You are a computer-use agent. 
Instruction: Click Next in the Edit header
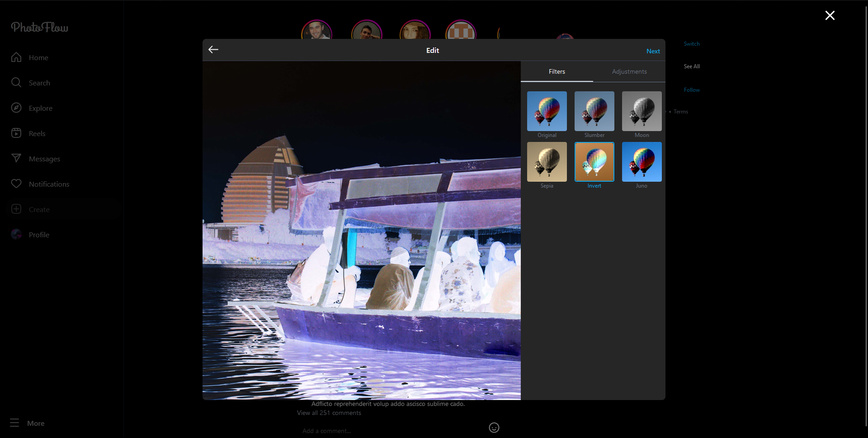[x=653, y=51]
